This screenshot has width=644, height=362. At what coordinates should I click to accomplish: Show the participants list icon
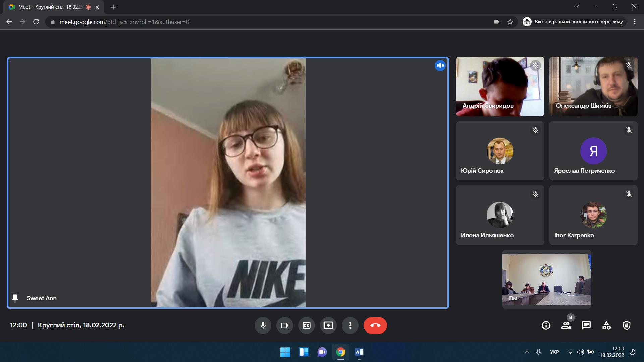coord(566,325)
